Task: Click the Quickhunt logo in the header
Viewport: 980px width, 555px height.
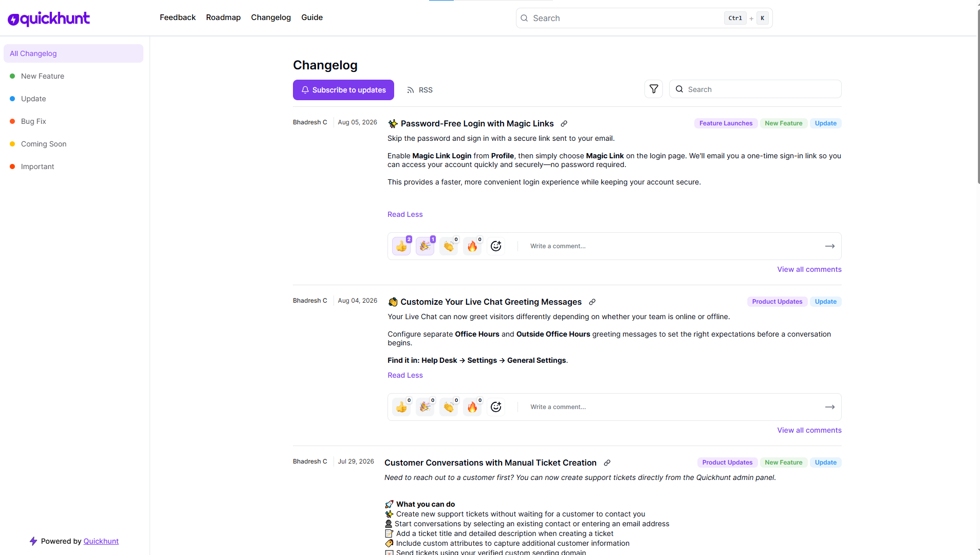Action: coord(49,19)
